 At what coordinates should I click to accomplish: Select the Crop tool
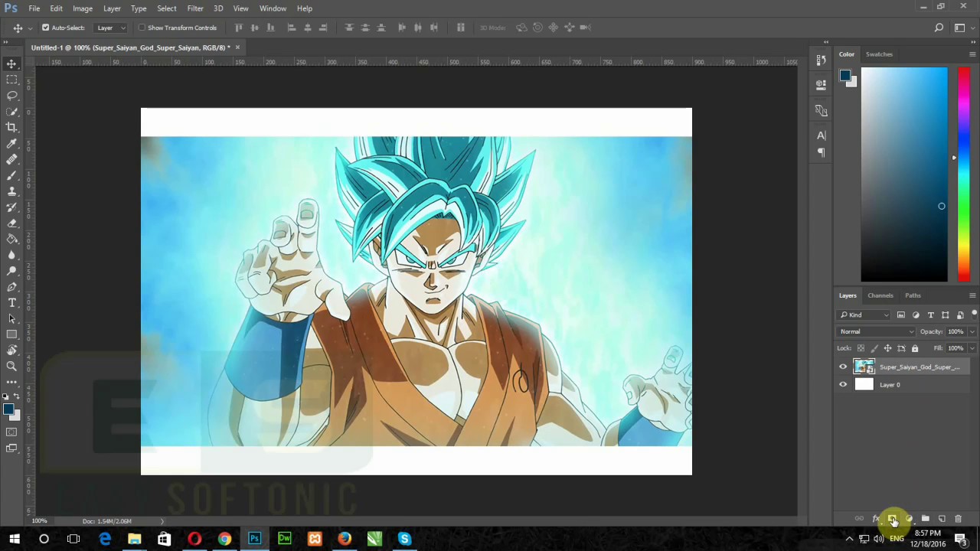point(11,127)
